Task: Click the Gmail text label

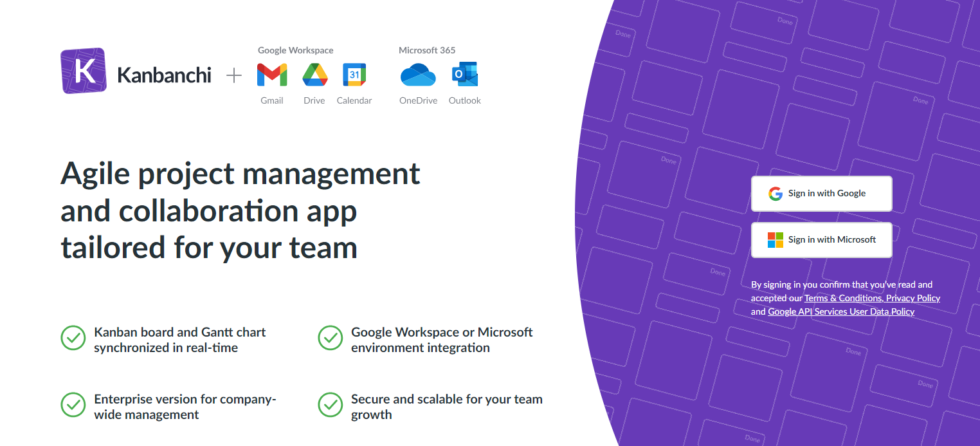Action: 272,100
